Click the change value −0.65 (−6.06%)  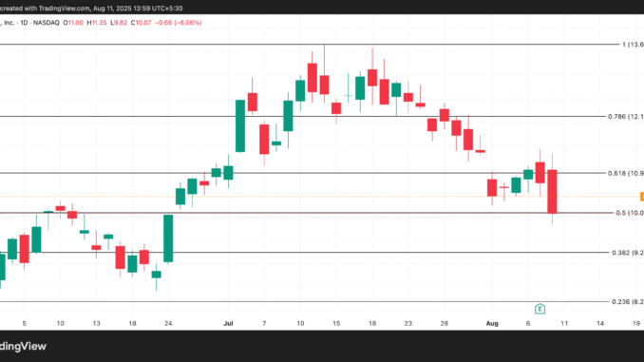coord(179,23)
